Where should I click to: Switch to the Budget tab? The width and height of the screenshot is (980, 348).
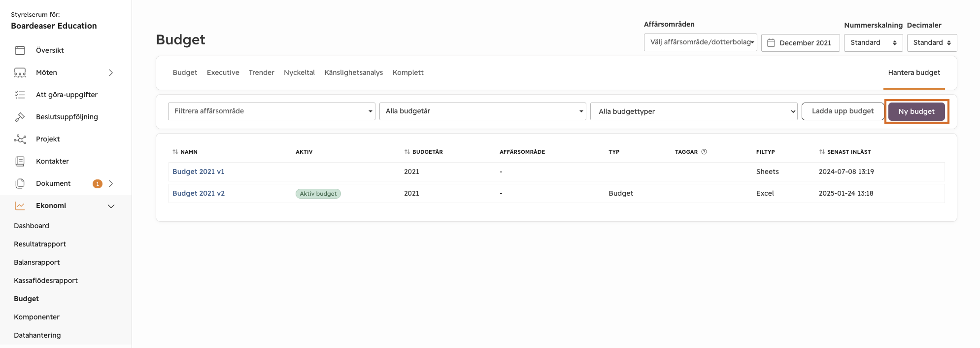pyautogui.click(x=185, y=72)
